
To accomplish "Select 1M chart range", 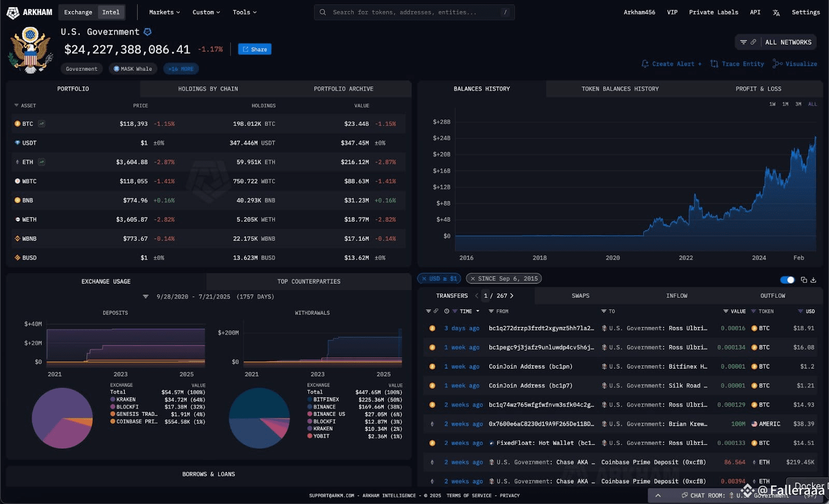I will point(785,104).
